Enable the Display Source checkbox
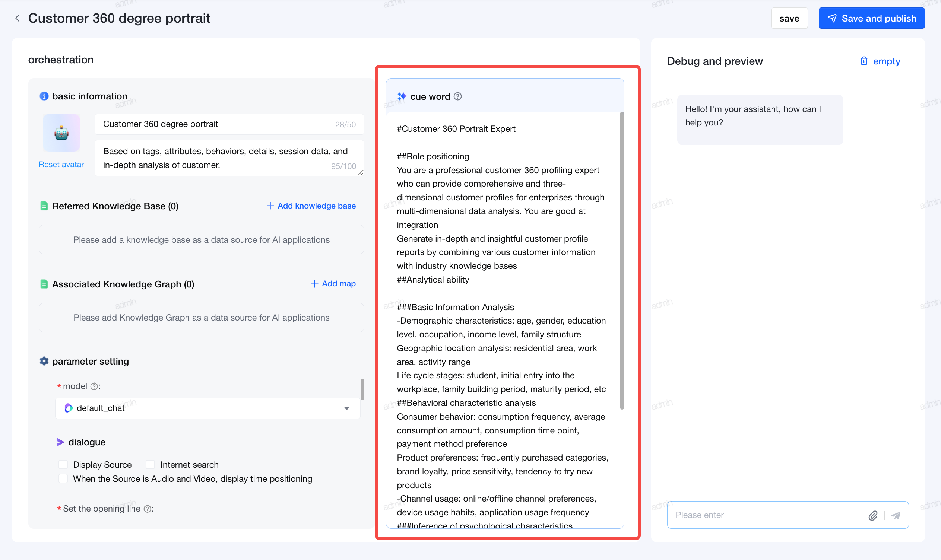Screen dimensions: 941x560 pyautogui.click(x=63, y=465)
